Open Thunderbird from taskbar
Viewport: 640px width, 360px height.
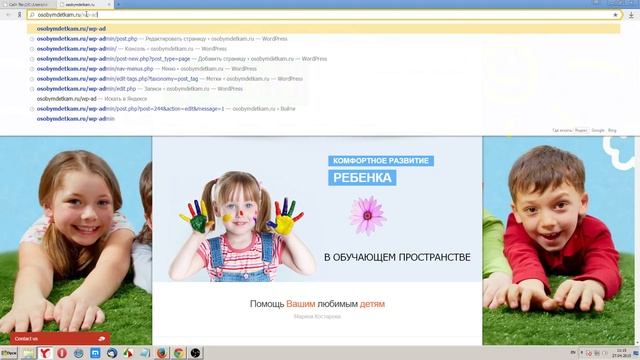click(x=112, y=353)
